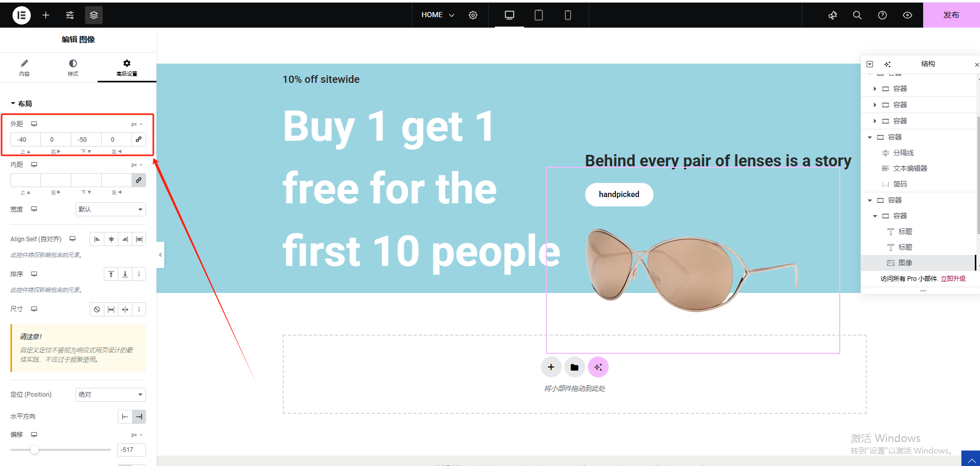Open the finder search icon
Image resolution: width=980 pixels, height=466 pixels.
tap(857, 15)
